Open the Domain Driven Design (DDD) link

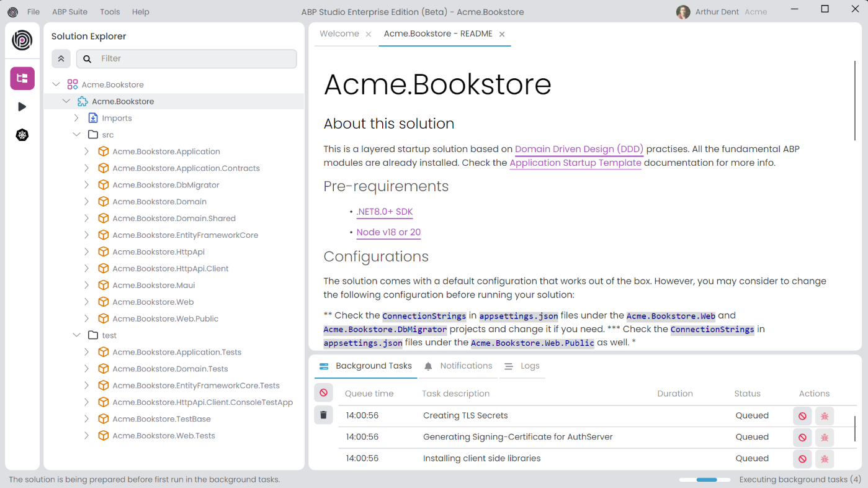579,149
